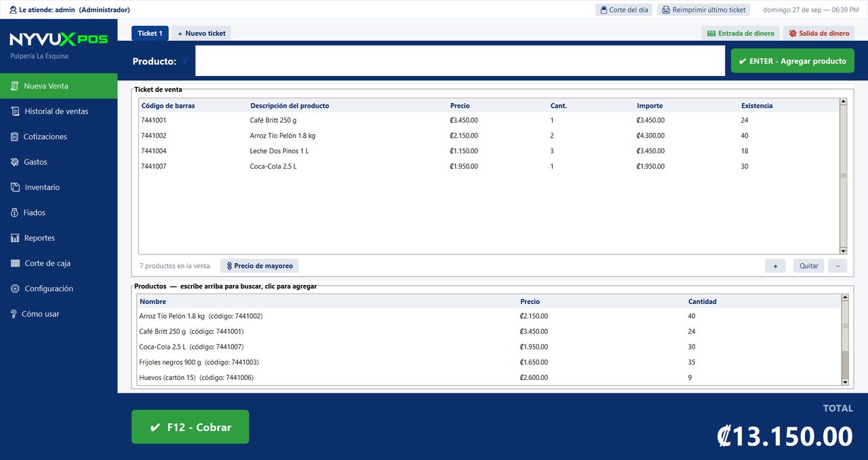The height and width of the screenshot is (460, 868).
Task: Click the Cant. column header
Action: point(559,106)
